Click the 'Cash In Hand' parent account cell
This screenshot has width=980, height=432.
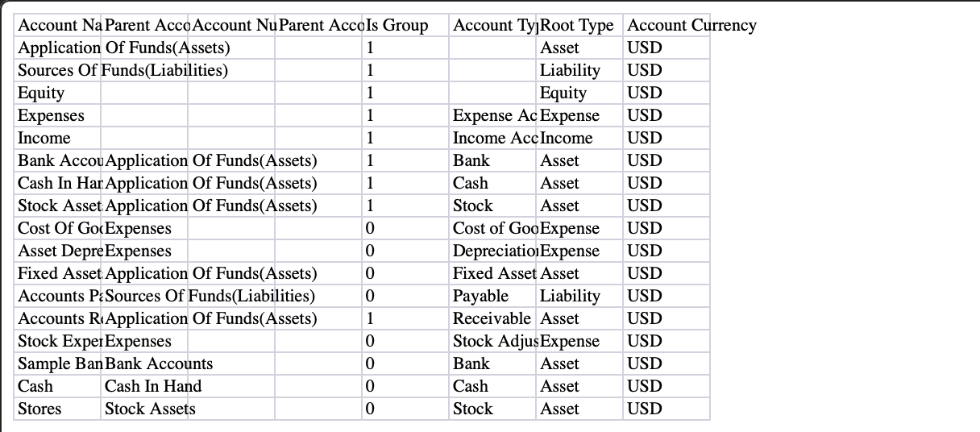(x=153, y=386)
